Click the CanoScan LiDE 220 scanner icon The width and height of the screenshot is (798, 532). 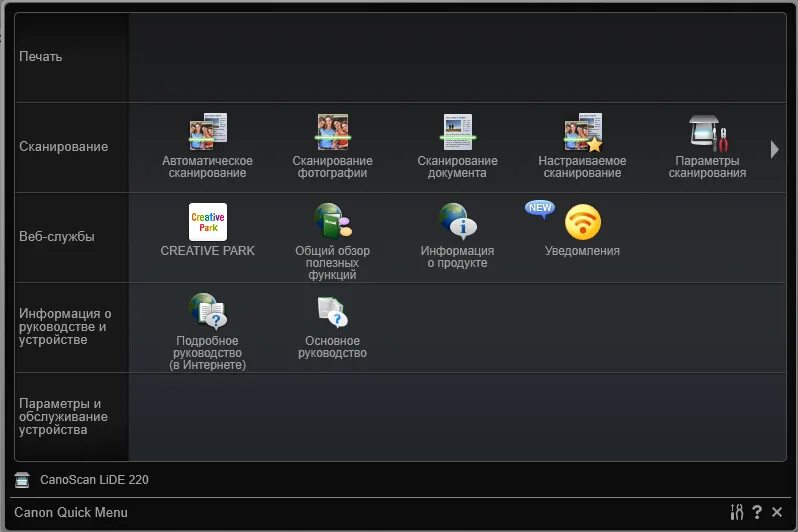22,480
